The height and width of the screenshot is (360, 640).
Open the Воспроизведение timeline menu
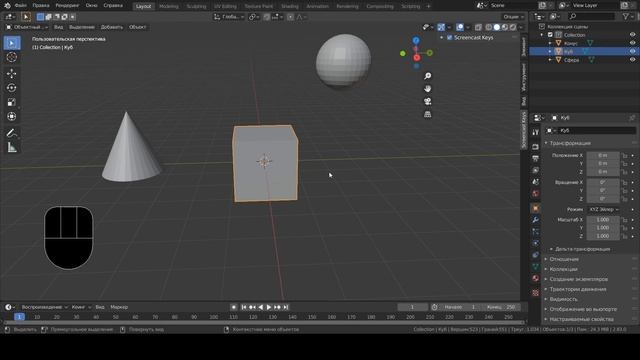(x=44, y=307)
